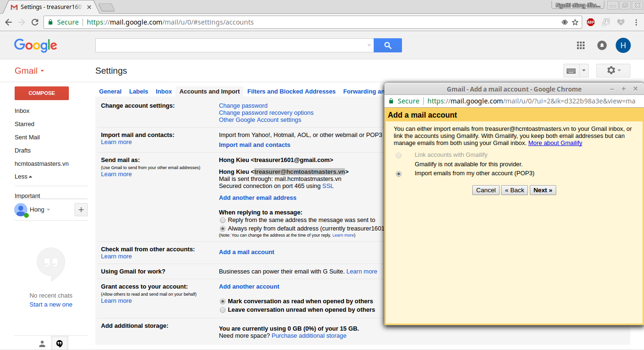Open the Drafts folder
Viewport: 644px width, 350px height.
(x=23, y=151)
